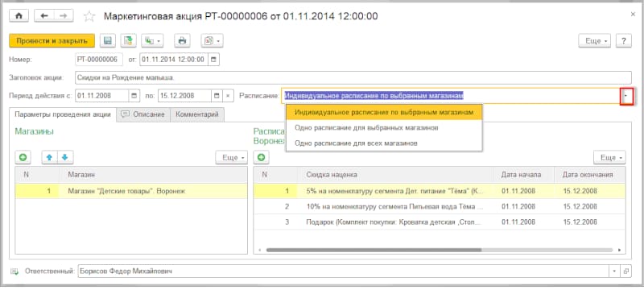The image size is (644, 290).
Task: Choose Одно расписание для всех магазинов
Action: (384, 143)
